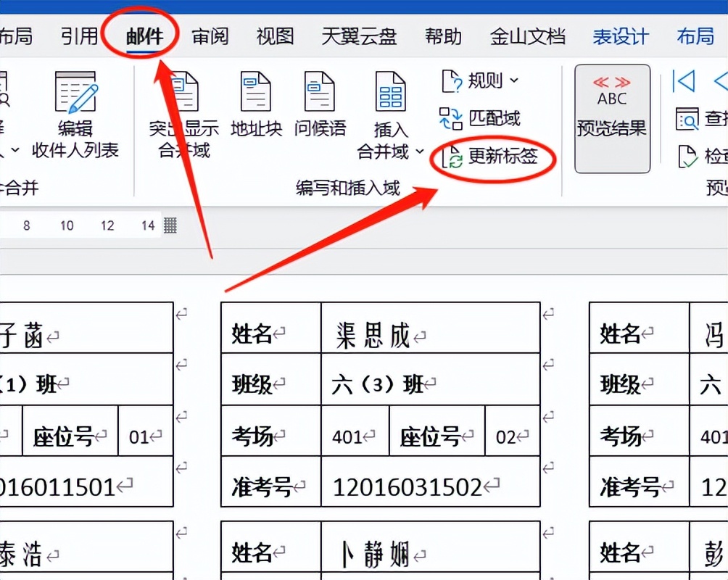Click the 插入合并域 icon

[390, 91]
